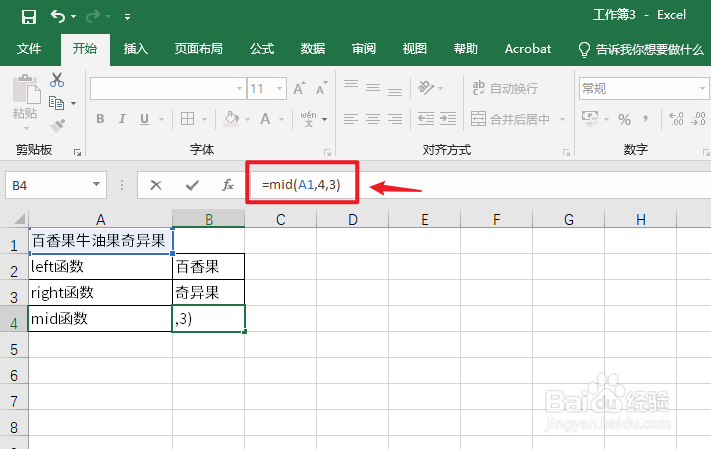Click the Top Align icon
This screenshot has width=711, height=449.
[x=351, y=84]
